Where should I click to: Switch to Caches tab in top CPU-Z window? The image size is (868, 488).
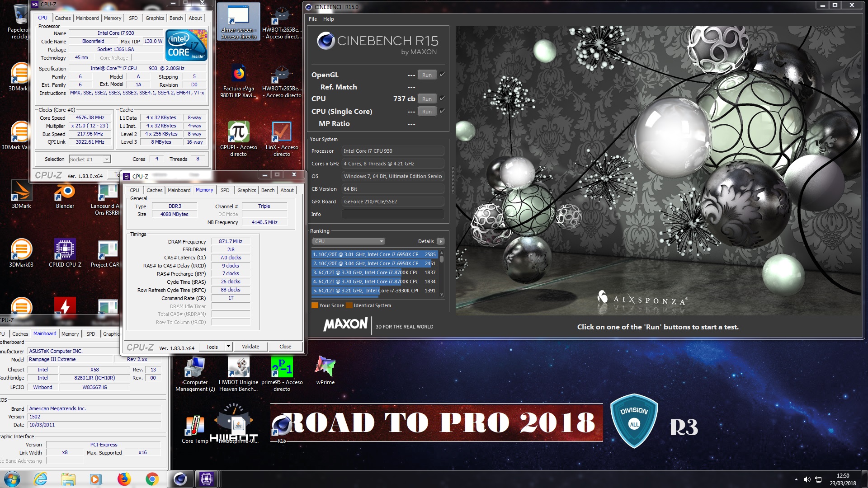[63, 18]
